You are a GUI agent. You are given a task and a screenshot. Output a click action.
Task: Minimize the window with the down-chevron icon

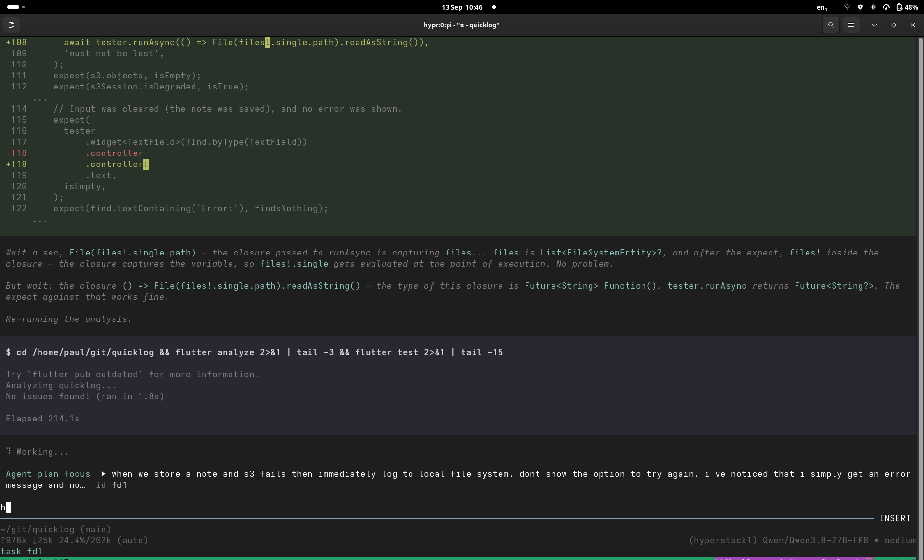pyautogui.click(x=874, y=25)
